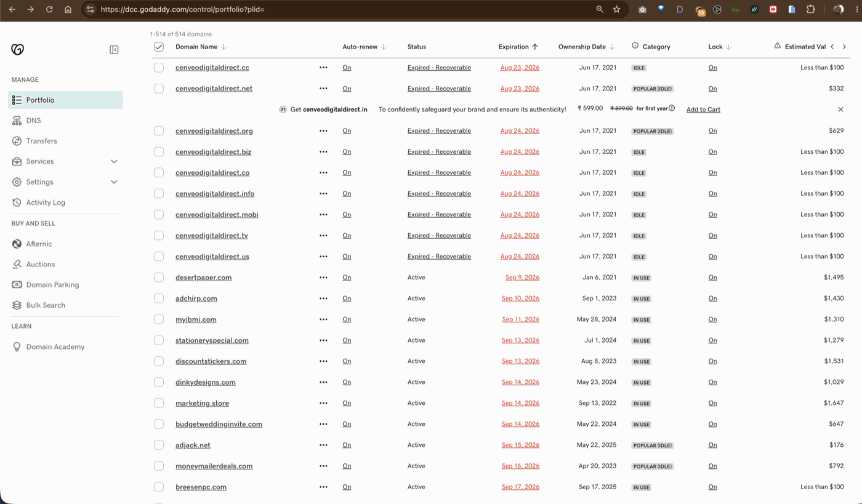Click the Domain Academy lightbulb icon
Image resolution: width=862 pixels, height=504 pixels.
point(17,346)
